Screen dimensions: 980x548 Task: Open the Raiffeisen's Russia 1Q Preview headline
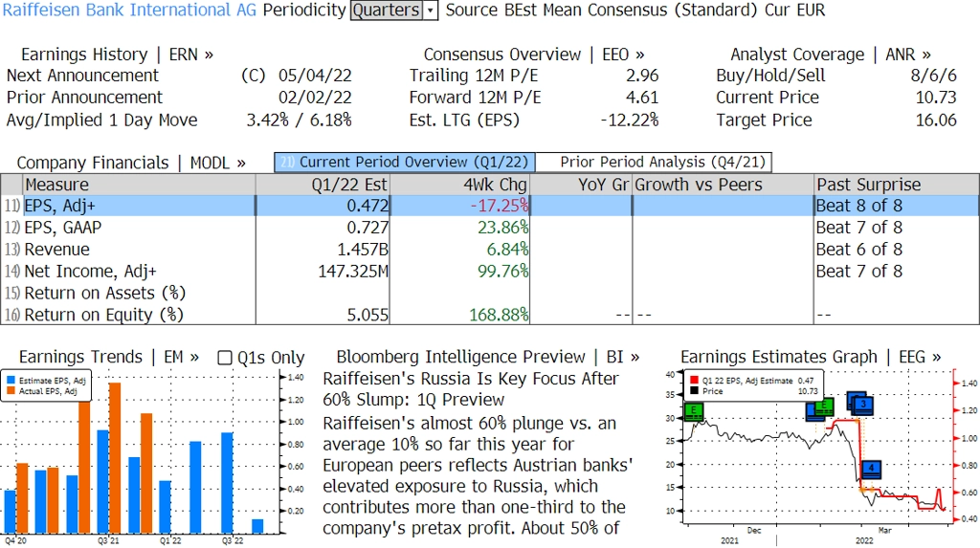pyautogui.click(x=471, y=389)
